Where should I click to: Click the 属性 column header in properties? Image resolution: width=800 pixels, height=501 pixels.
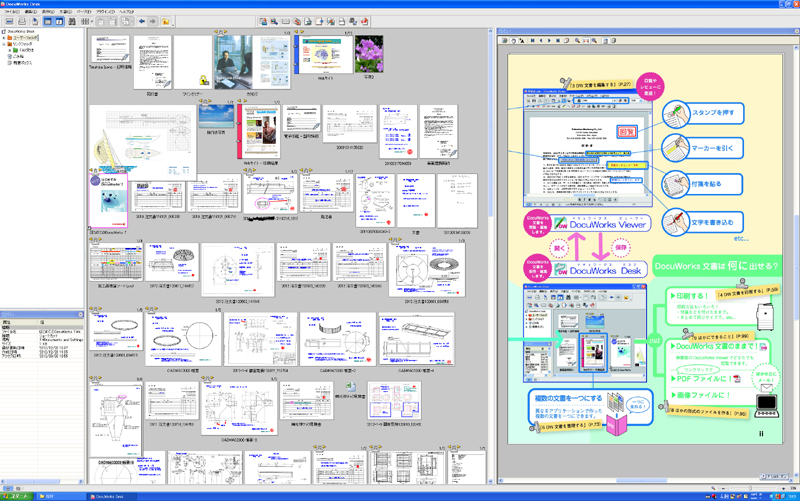point(19,322)
